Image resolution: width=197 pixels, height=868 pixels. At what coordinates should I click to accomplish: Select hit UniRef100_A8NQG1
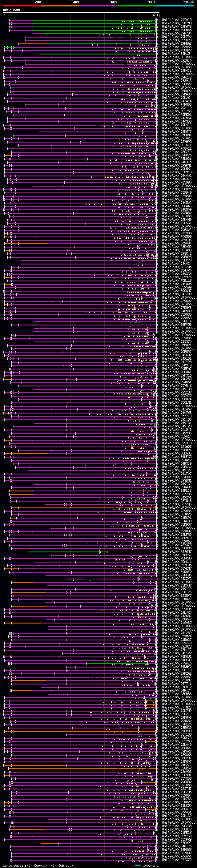tap(177, 159)
